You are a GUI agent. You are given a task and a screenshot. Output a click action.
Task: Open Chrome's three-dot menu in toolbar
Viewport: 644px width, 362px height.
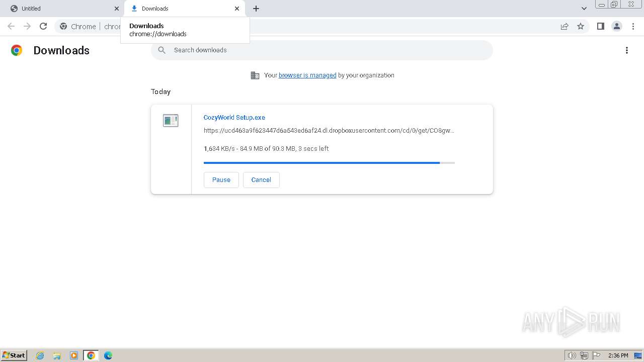pos(633,26)
